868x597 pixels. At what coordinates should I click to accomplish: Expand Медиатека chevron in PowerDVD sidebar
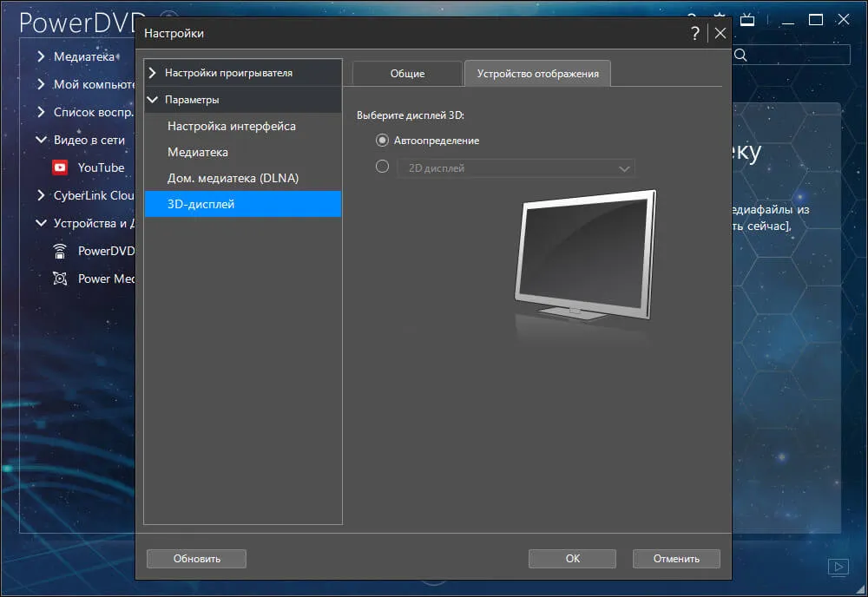41,56
